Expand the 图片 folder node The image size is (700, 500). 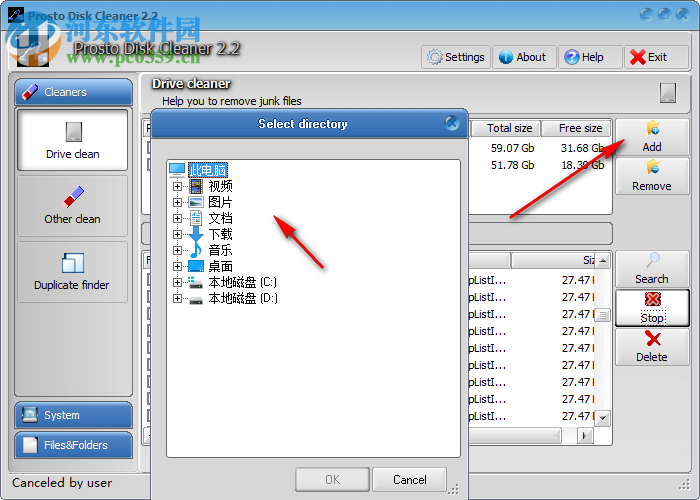point(177,202)
